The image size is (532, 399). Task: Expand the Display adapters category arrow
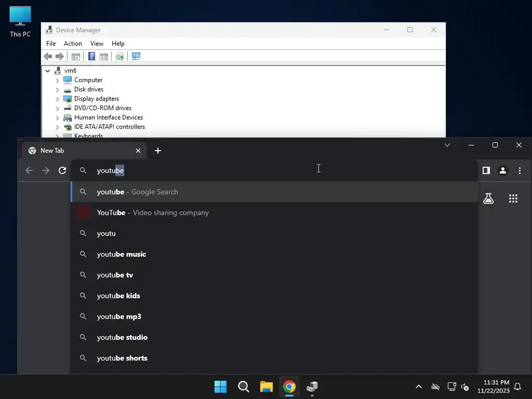click(57, 99)
